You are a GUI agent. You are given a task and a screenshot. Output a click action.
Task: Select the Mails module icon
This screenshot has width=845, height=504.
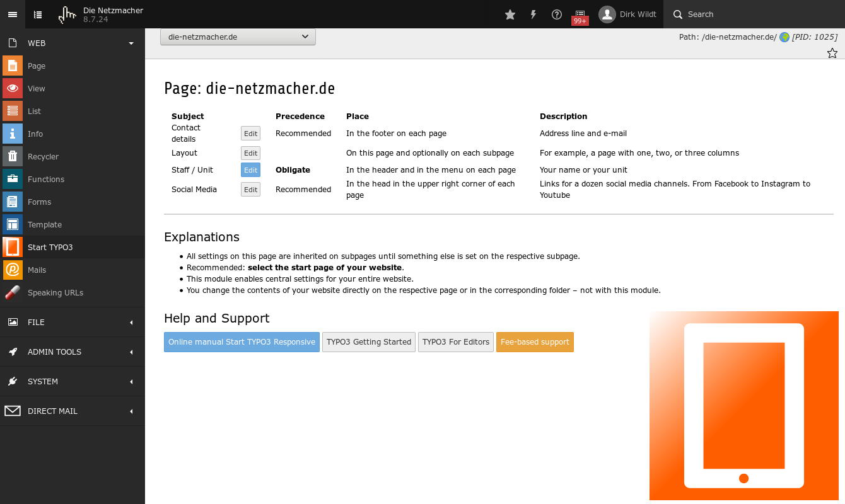tap(13, 270)
